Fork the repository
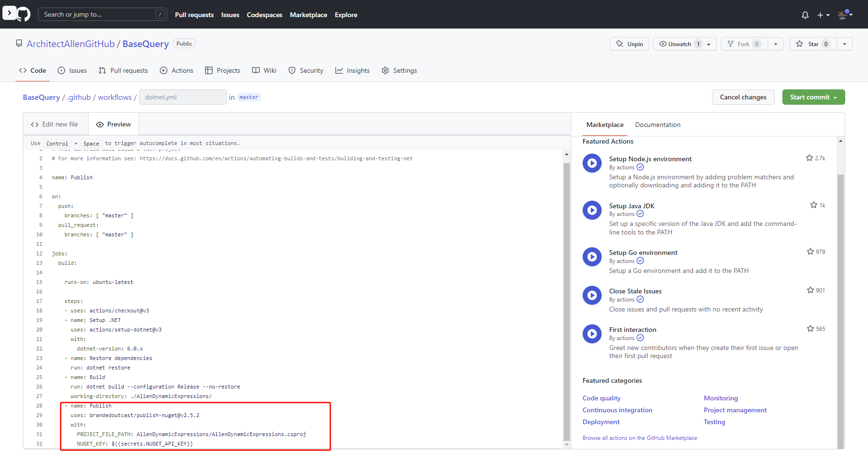The image size is (868, 457). click(744, 44)
